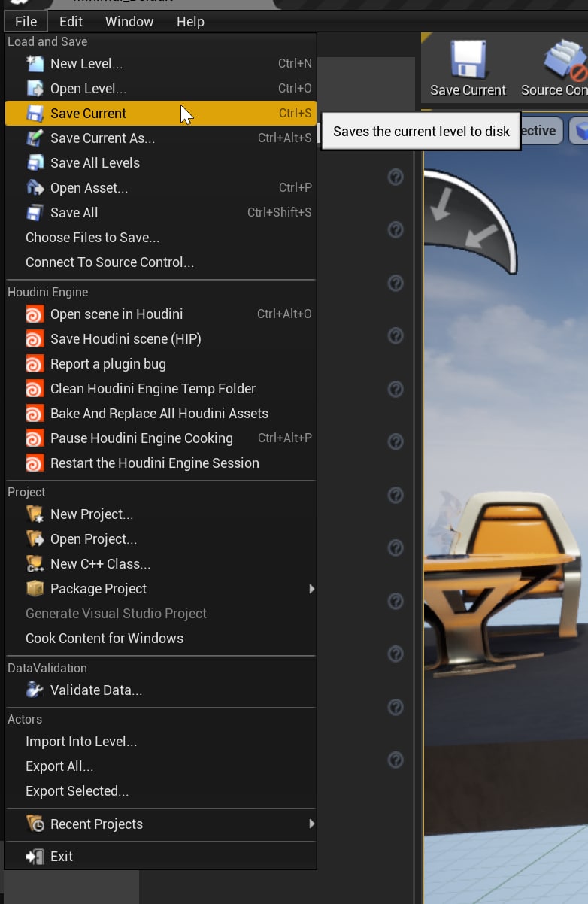Viewport: 588px width, 904px height.
Task: Click the New C++ Class icon
Action: click(35, 564)
